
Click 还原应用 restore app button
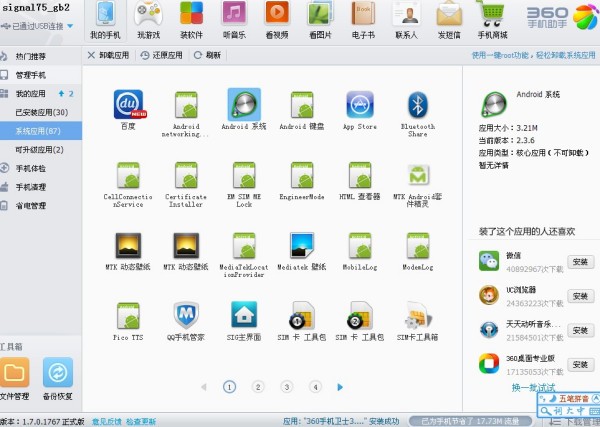click(161, 55)
